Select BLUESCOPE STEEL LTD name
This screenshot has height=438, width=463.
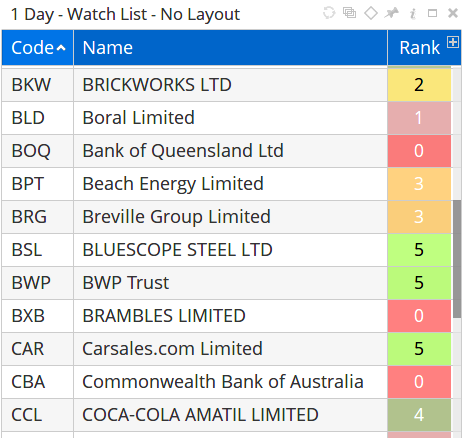coord(230,250)
